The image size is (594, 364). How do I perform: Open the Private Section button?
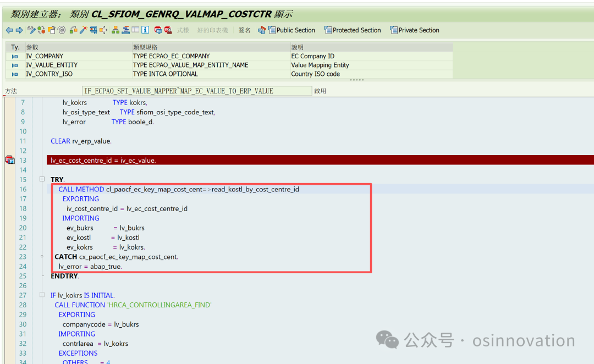(x=415, y=30)
